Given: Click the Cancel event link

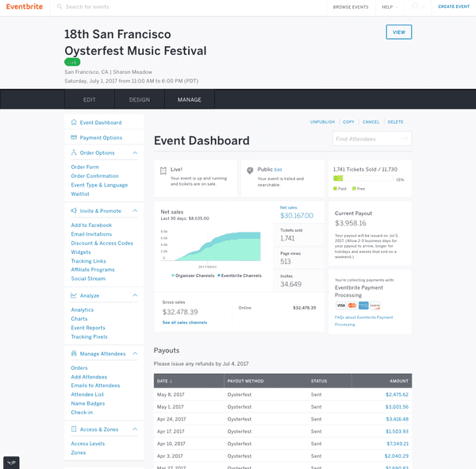Looking at the screenshot, I should 371,121.
